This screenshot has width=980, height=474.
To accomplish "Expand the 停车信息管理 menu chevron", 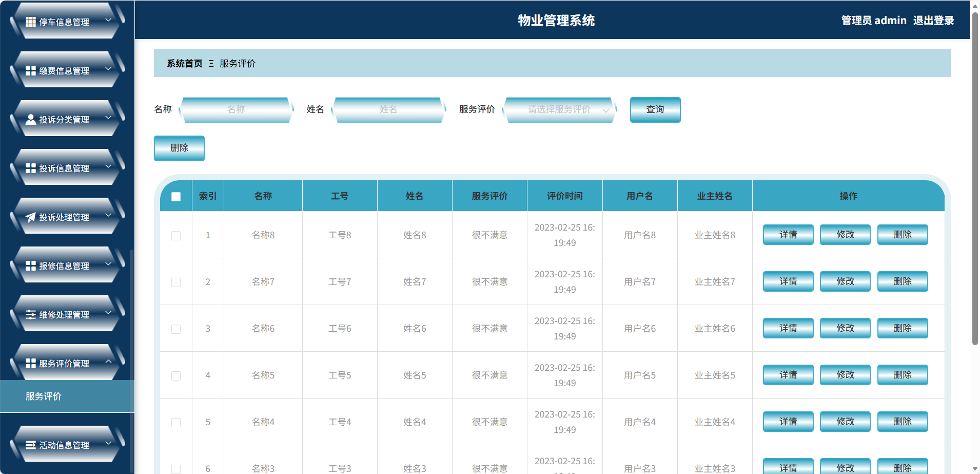I will (108, 20).
